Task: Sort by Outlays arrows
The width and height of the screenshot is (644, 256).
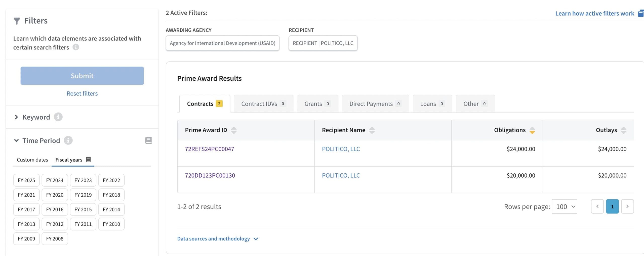Action: pos(623,130)
